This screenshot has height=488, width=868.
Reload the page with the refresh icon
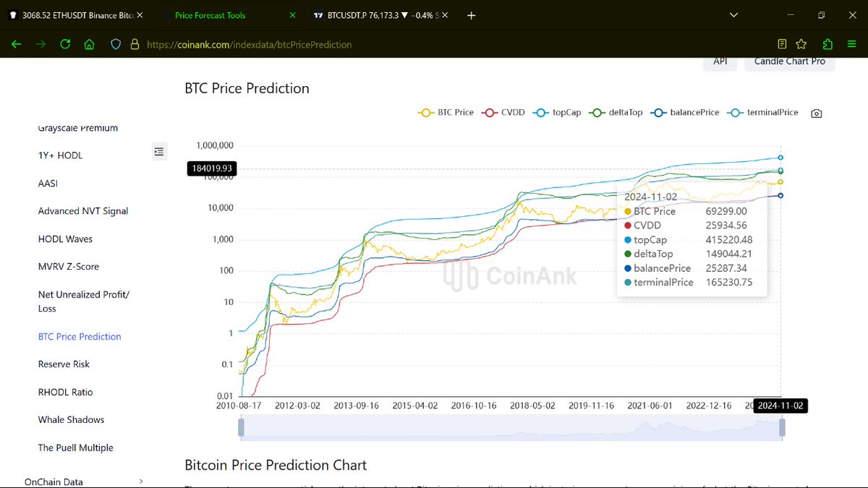tap(65, 44)
